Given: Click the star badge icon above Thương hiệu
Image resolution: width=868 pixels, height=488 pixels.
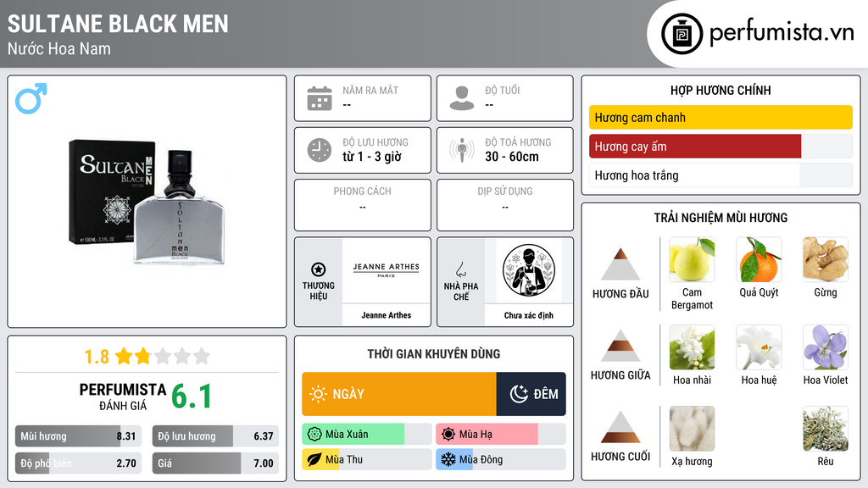Looking at the screenshot, I should click(x=319, y=269).
